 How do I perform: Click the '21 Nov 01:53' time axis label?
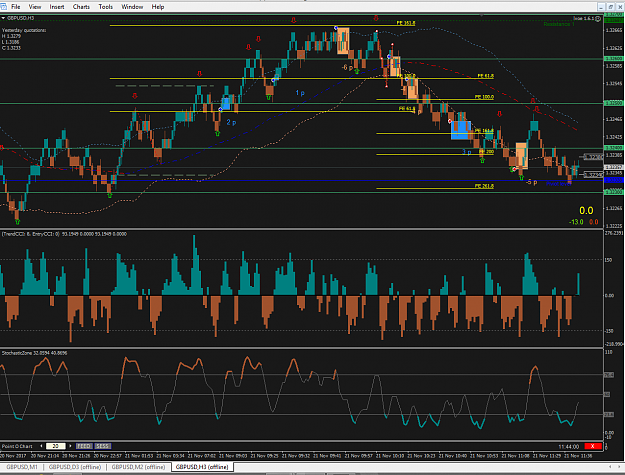point(139,455)
